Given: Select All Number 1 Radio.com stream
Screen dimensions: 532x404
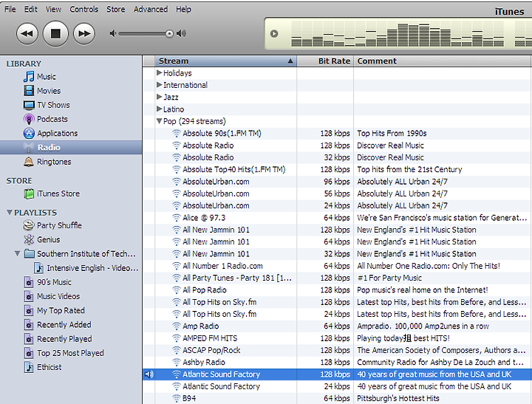Looking at the screenshot, I should (x=337, y=266).
